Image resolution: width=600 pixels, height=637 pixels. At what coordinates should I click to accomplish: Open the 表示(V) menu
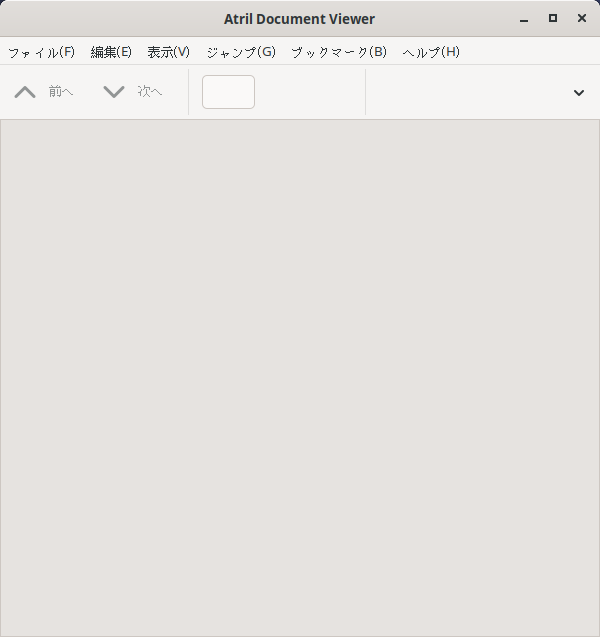[169, 52]
